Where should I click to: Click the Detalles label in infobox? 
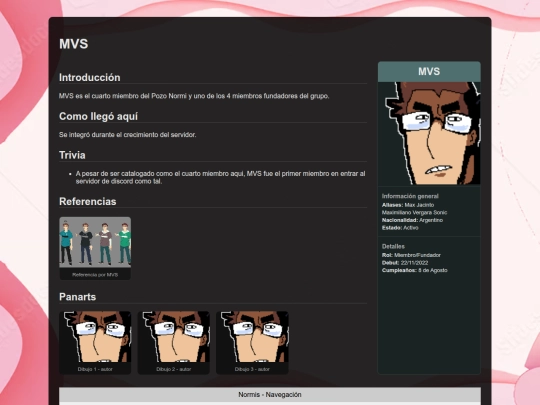click(393, 246)
